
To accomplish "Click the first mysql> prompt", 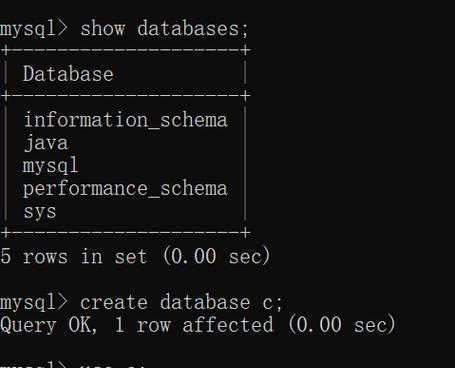I will coord(34,29).
